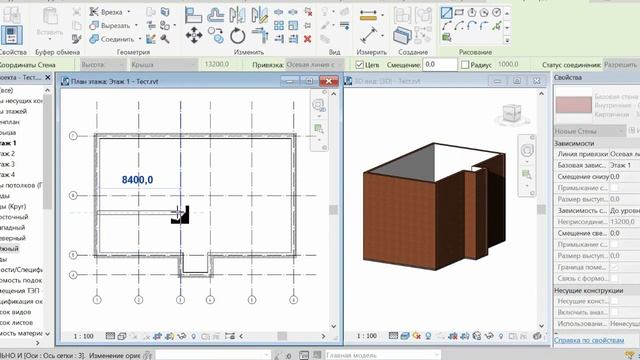Select the Rectangle draw tool

coord(459,13)
